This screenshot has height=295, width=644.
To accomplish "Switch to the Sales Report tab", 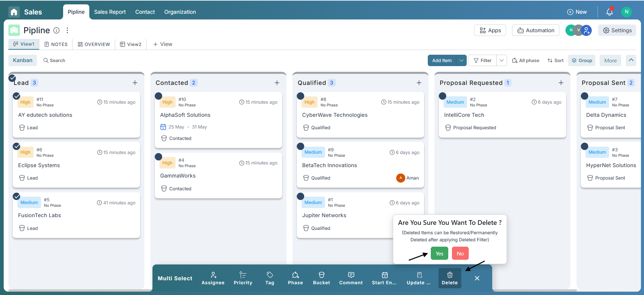I will 110,12.
